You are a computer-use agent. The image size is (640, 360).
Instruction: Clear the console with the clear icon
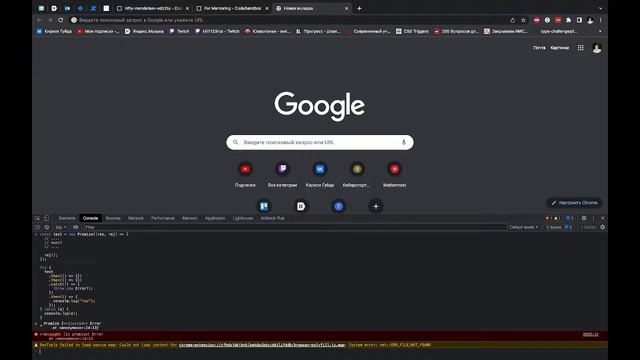[x=47, y=227]
